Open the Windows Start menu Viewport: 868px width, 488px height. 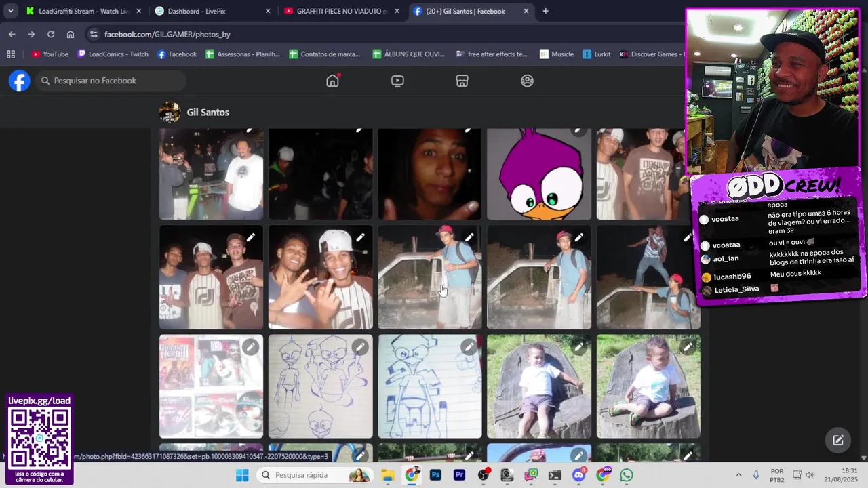pos(242,475)
